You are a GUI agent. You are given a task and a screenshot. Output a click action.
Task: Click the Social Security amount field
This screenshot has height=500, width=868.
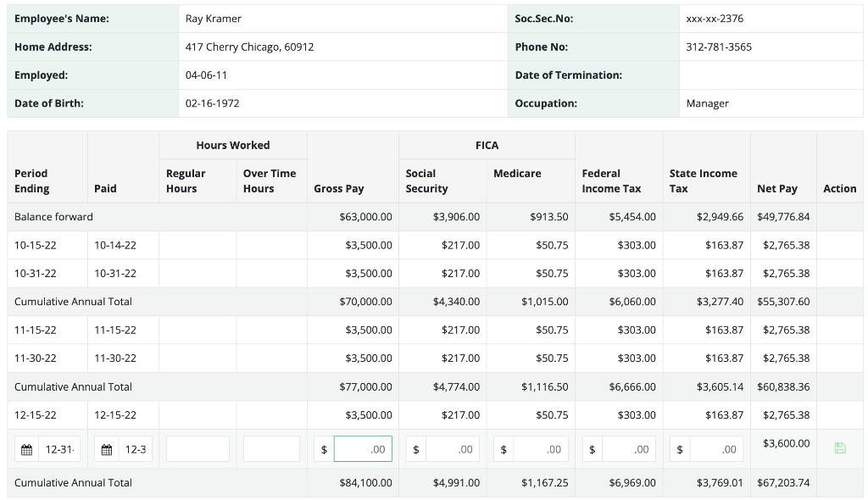pyautogui.click(x=453, y=449)
